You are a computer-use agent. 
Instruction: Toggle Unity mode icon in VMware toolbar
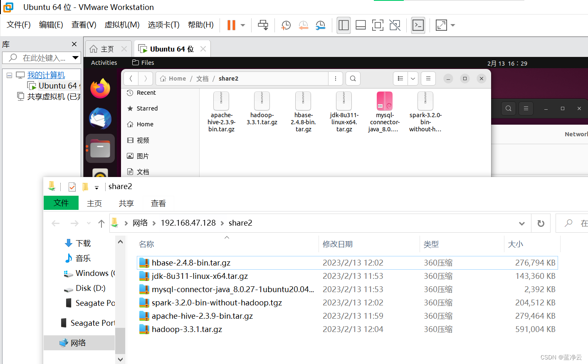(x=395, y=25)
